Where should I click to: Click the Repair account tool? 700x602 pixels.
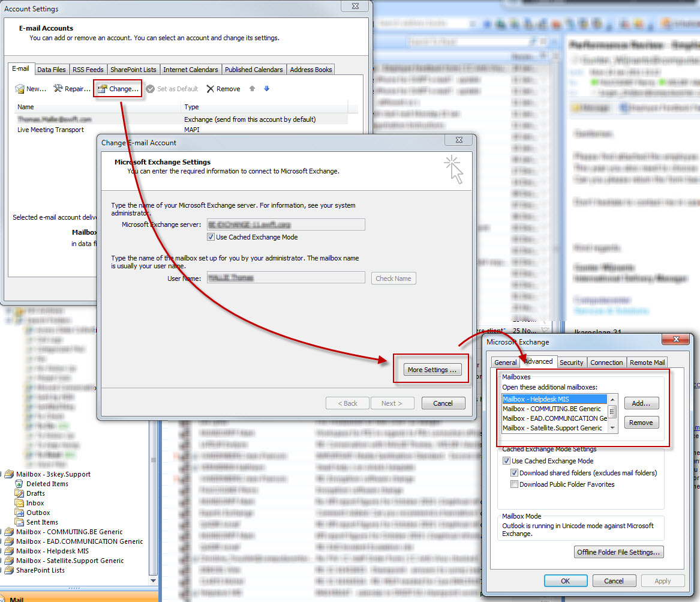(x=71, y=89)
